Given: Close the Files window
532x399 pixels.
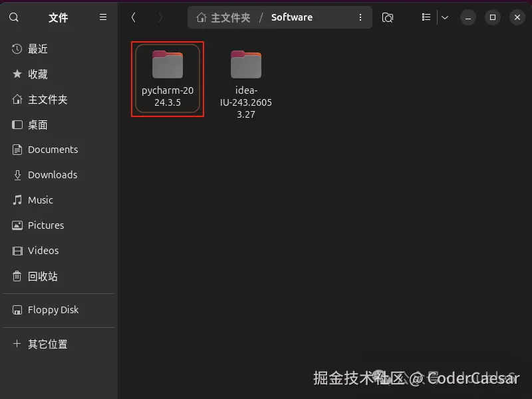Looking at the screenshot, I should point(517,17).
